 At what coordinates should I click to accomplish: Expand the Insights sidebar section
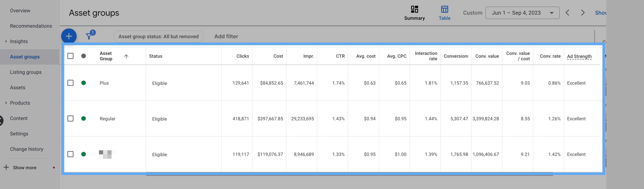click(6, 41)
